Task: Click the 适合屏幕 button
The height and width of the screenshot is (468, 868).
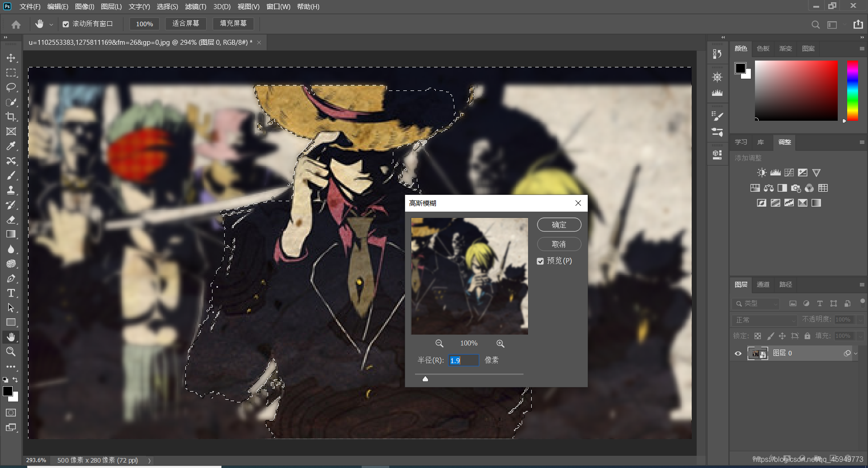Action: 186,24
